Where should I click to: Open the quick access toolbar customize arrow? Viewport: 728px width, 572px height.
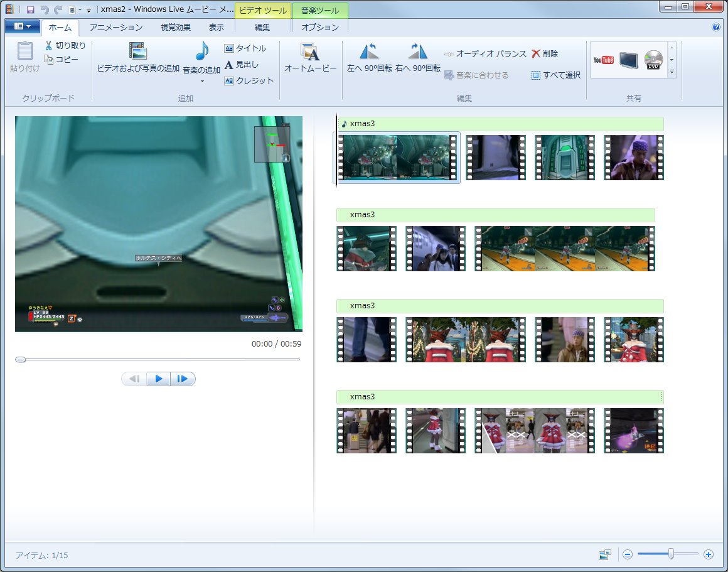pos(88,10)
